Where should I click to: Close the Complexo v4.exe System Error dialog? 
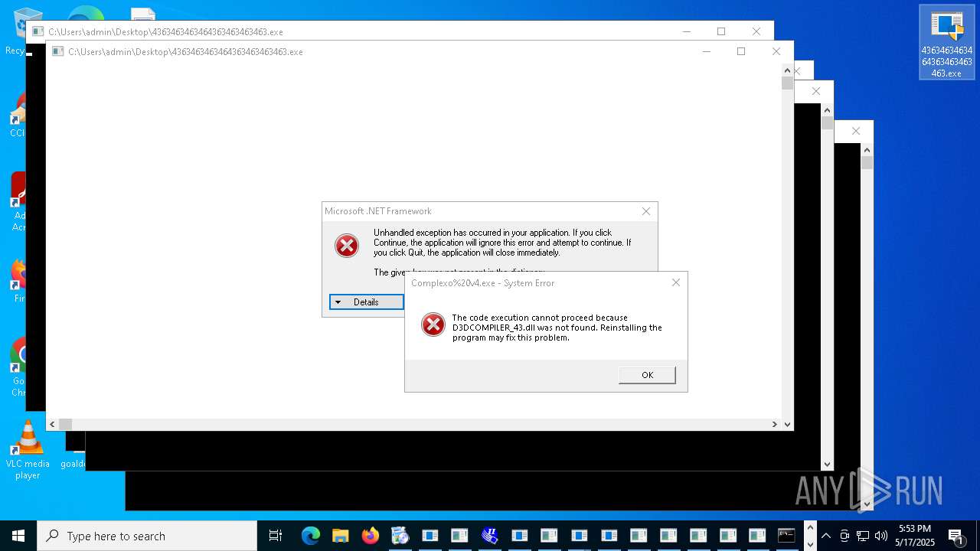coord(675,282)
